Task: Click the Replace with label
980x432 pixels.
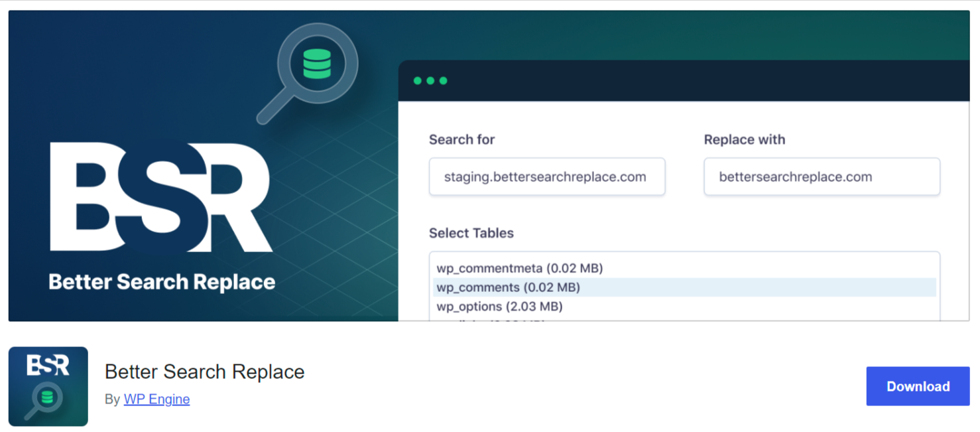Action: click(x=744, y=140)
